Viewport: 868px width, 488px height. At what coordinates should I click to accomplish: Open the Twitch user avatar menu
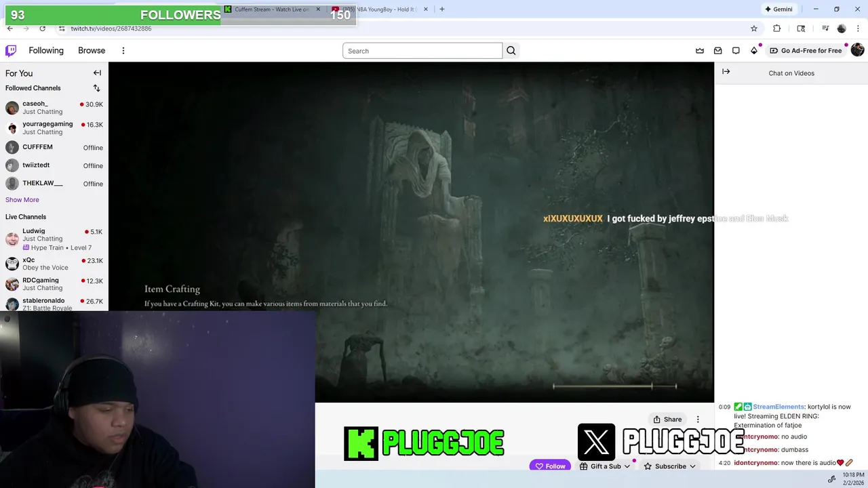click(x=857, y=50)
